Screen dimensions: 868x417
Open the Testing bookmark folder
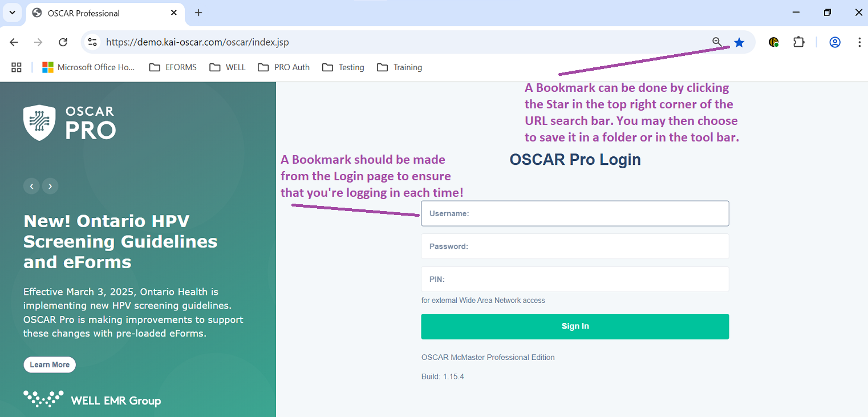[343, 67]
